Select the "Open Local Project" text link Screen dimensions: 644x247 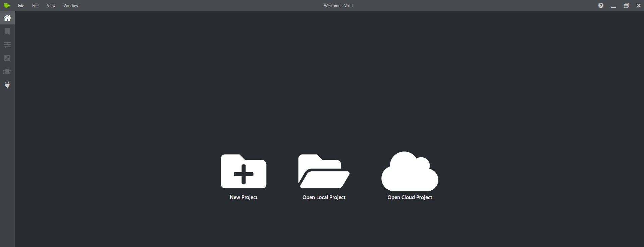[x=324, y=197]
